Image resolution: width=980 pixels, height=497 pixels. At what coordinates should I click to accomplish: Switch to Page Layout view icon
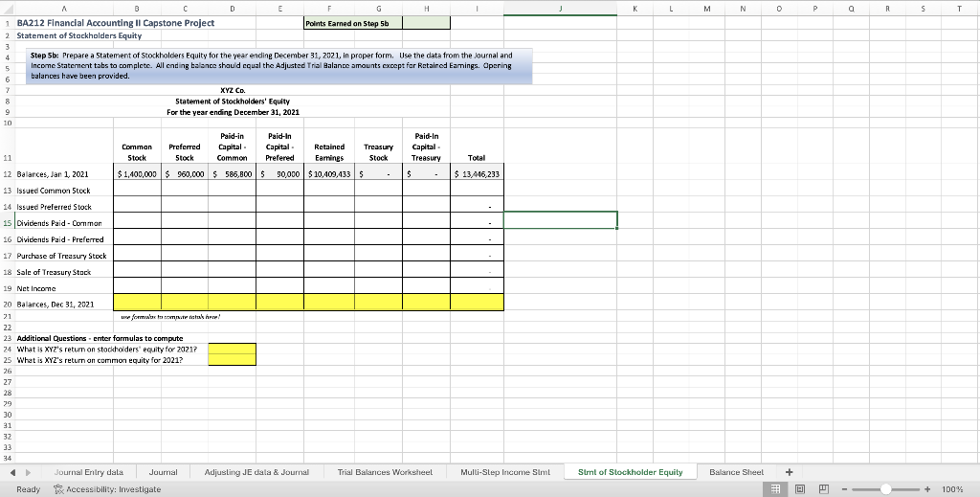click(799, 489)
